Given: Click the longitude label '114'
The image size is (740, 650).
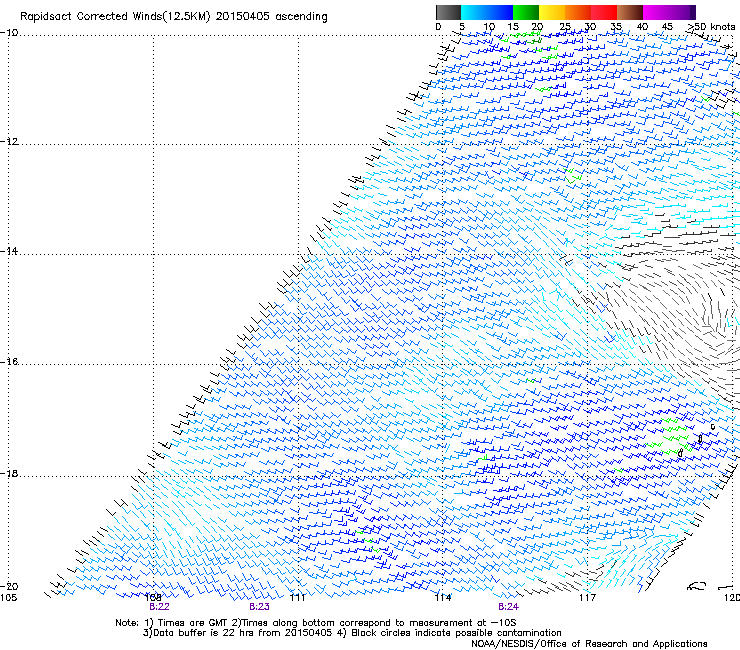Looking at the screenshot, I should pos(443,598).
